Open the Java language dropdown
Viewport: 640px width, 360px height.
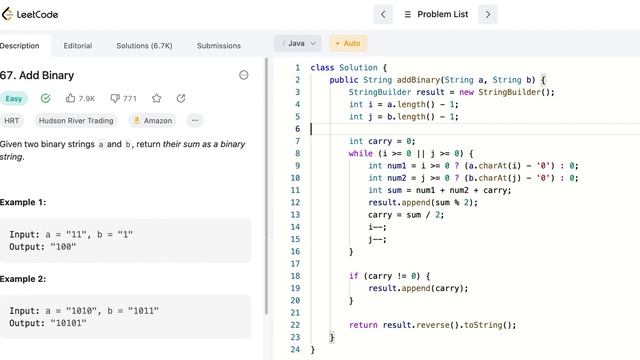(298, 43)
